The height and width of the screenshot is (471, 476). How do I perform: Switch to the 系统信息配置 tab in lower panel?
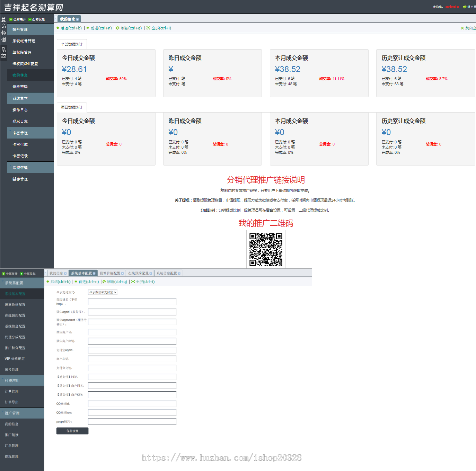[x=167, y=274]
